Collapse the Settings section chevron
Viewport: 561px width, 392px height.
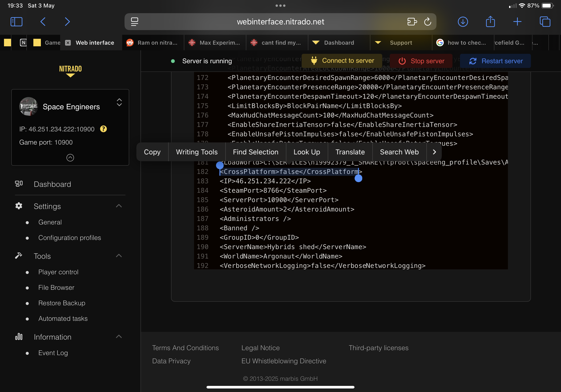coord(119,206)
